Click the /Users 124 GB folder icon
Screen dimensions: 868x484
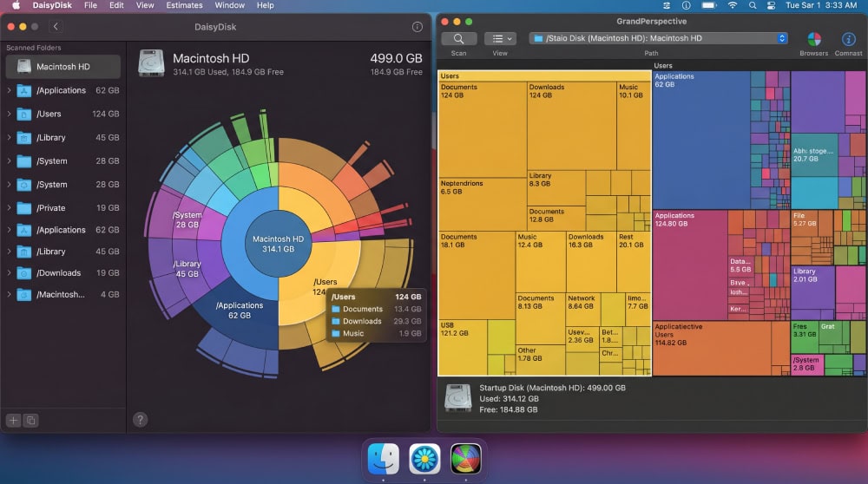click(x=23, y=114)
